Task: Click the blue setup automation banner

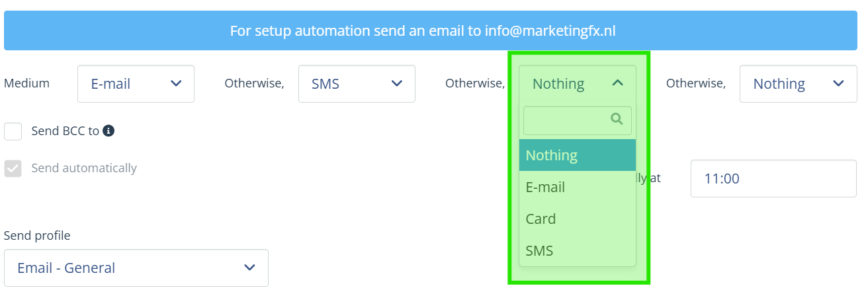Action: [431, 30]
